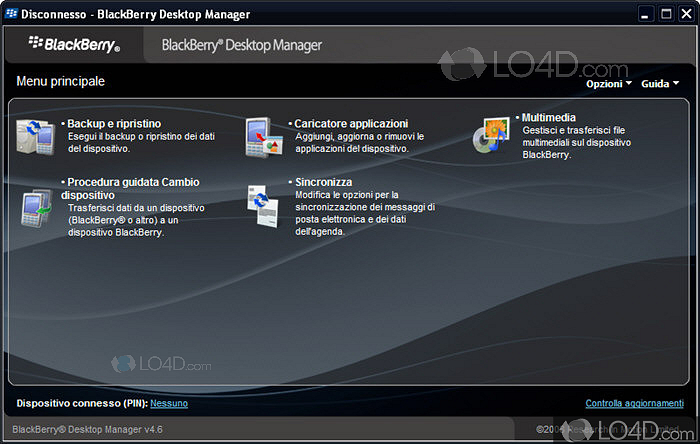Click the title bar BlackBerry app icon
This screenshot has height=444, width=700.
[11, 13]
